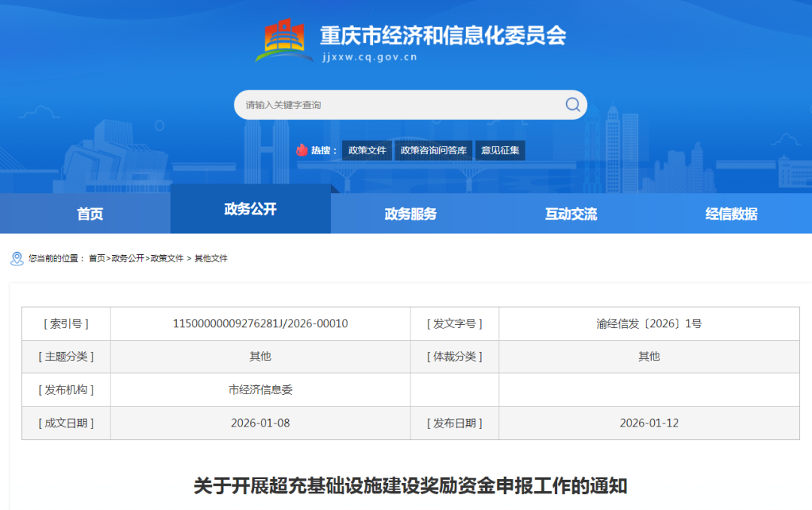Focus the keyword search input box
Image resolution: width=812 pixels, height=510 pixels.
(398, 105)
